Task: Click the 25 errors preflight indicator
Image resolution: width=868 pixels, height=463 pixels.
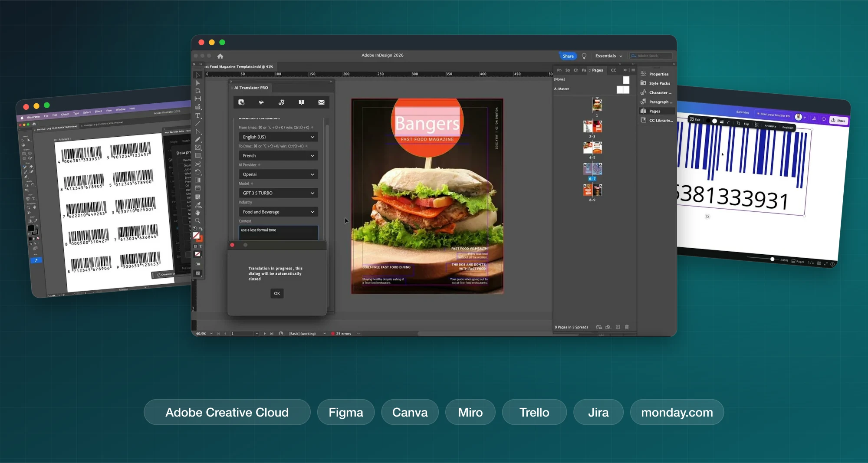Action: tap(342, 334)
